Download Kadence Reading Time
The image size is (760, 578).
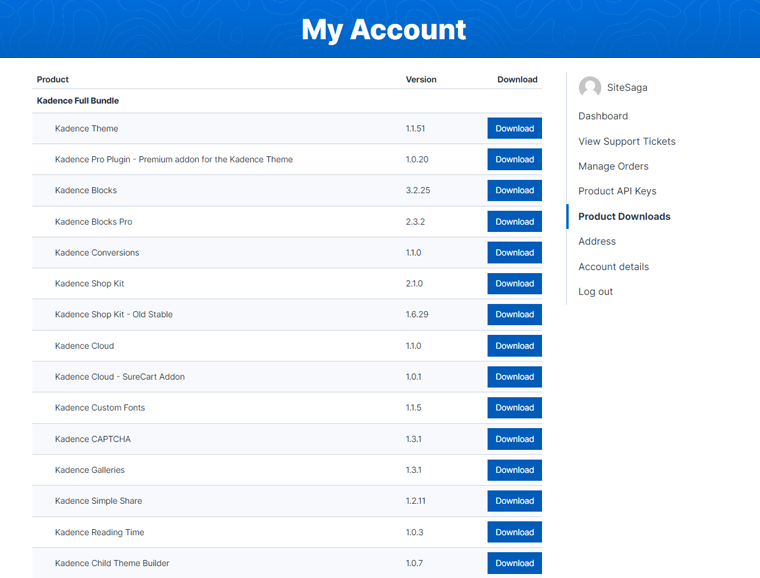tap(514, 532)
